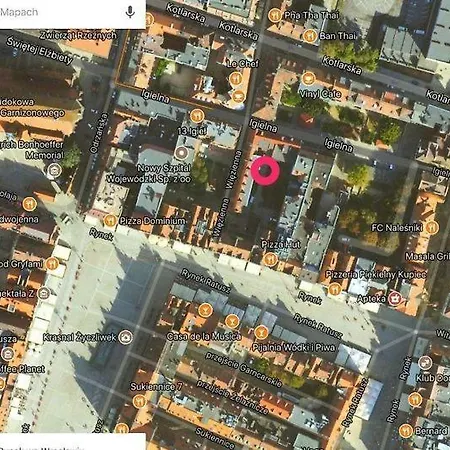The height and width of the screenshot is (450, 450).
Task: Open the Casa de la Musica label
Action: (204, 336)
